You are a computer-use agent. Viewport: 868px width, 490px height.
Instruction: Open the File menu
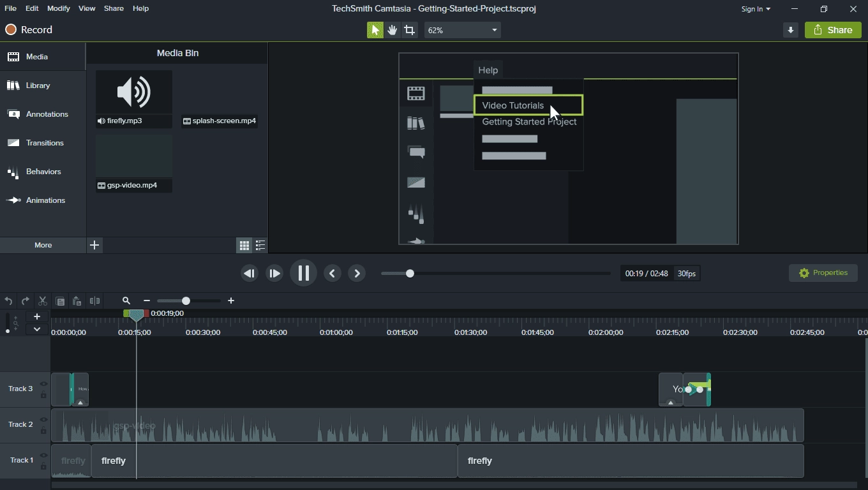(10, 8)
